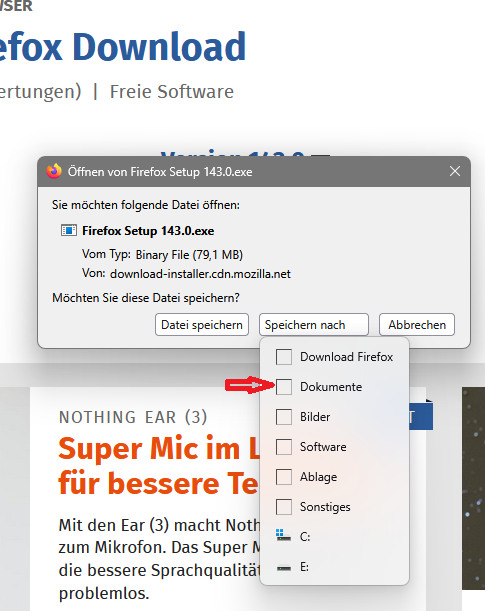The width and height of the screenshot is (485, 611).
Task: Click the starry image thumbnail on right
Action: pyautogui.click(x=473, y=488)
